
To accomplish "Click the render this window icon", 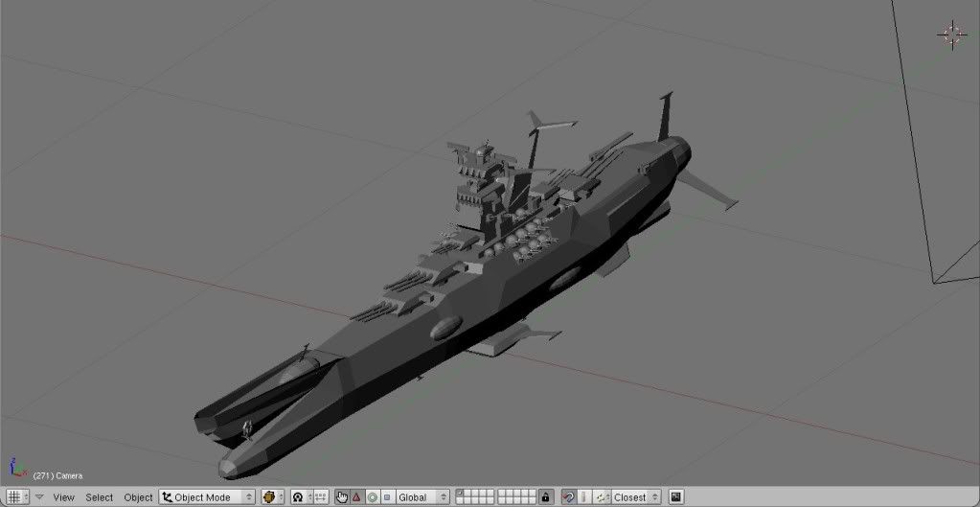I will (675, 497).
